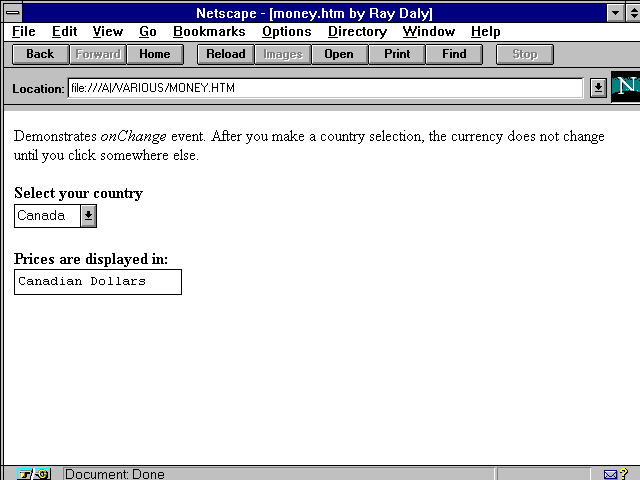Click the Back toolbar button
The image size is (640, 480).
(40, 54)
